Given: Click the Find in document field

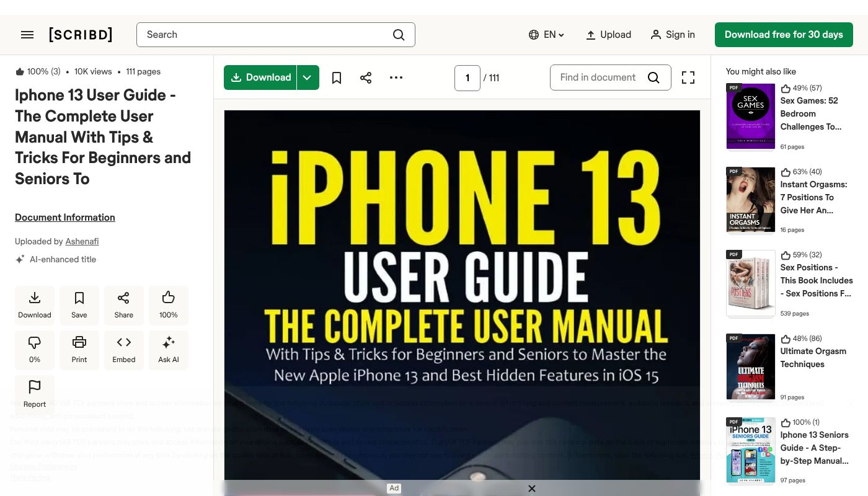Looking at the screenshot, I should click(x=598, y=77).
